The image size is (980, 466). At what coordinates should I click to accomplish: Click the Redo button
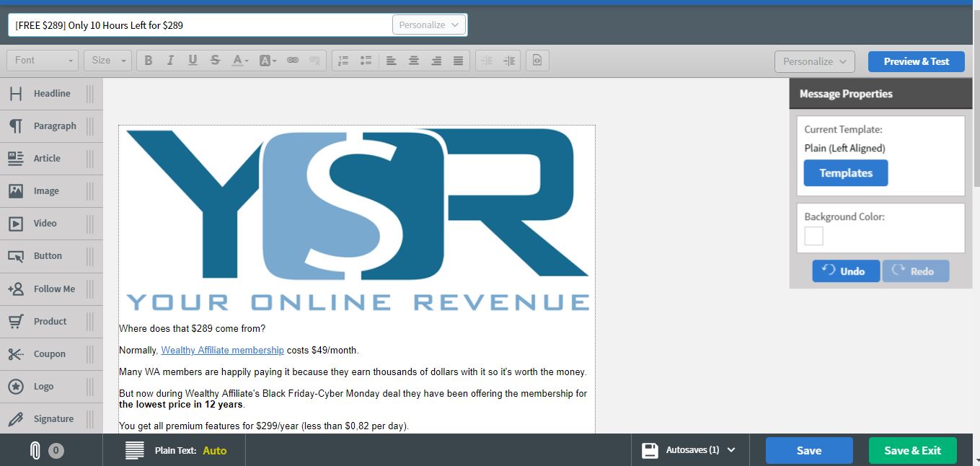click(x=915, y=271)
